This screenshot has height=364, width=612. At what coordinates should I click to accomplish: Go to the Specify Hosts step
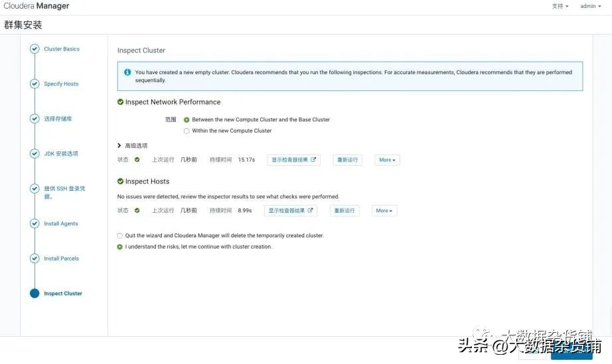61,84
